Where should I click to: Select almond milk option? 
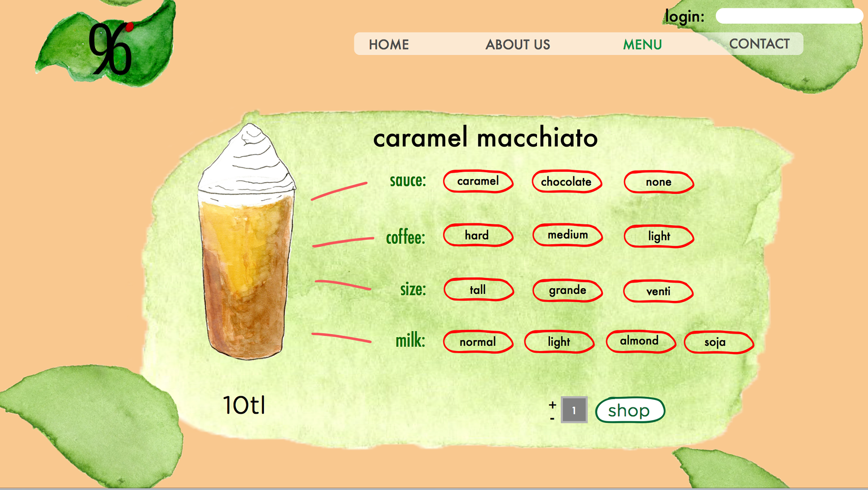click(x=639, y=341)
